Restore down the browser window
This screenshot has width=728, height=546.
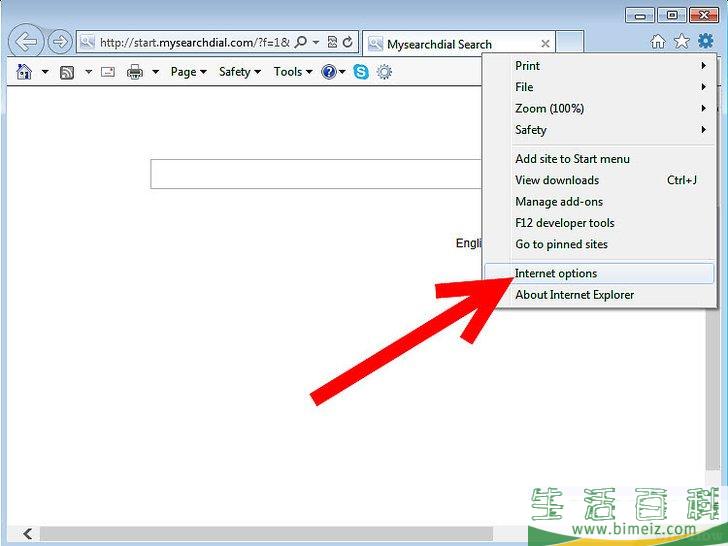(672, 16)
